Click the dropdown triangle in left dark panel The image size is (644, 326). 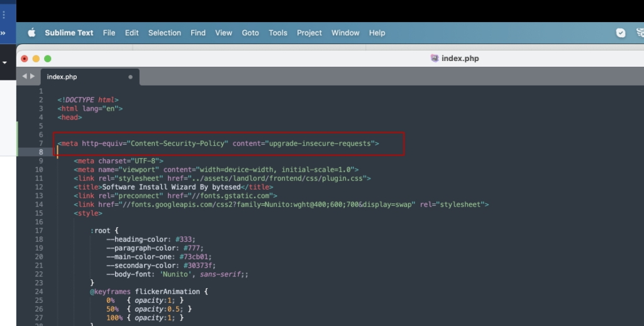(x=4, y=63)
